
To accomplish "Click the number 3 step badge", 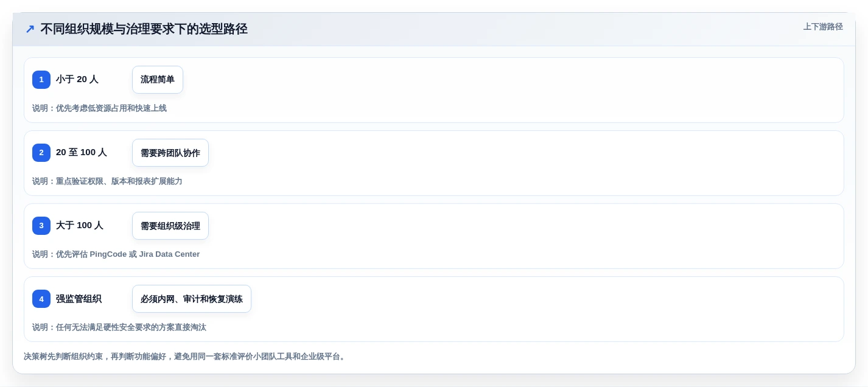I will coord(41,226).
